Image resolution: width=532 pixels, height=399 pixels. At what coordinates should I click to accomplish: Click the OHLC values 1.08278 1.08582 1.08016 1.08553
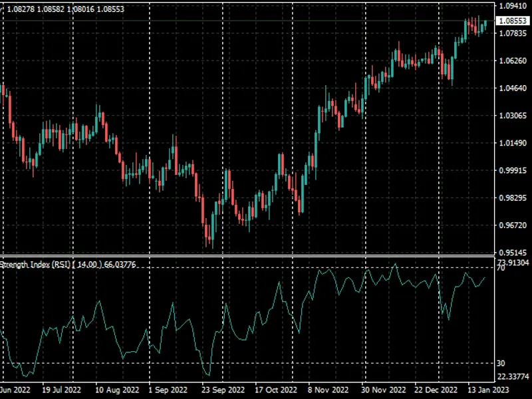[65, 9]
